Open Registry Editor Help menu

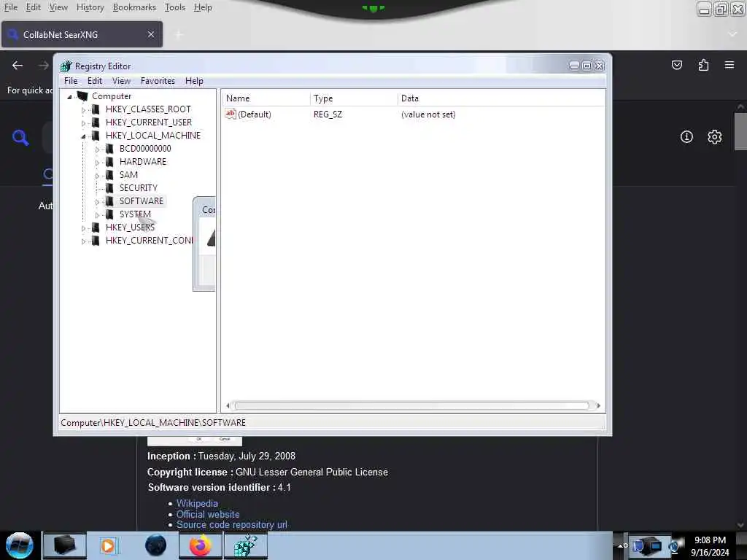194,81
